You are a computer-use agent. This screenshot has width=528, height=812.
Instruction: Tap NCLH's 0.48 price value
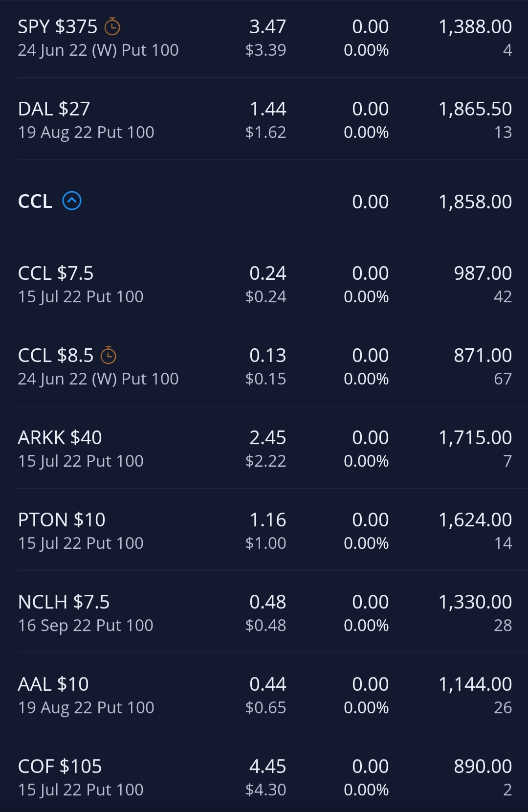pos(268,602)
